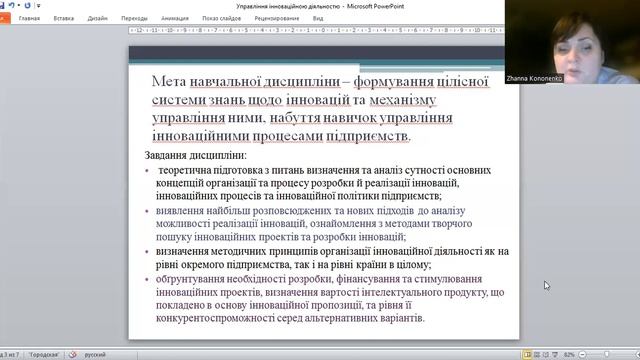Click the last line ending альтернативних варіантів

(x=290, y=318)
